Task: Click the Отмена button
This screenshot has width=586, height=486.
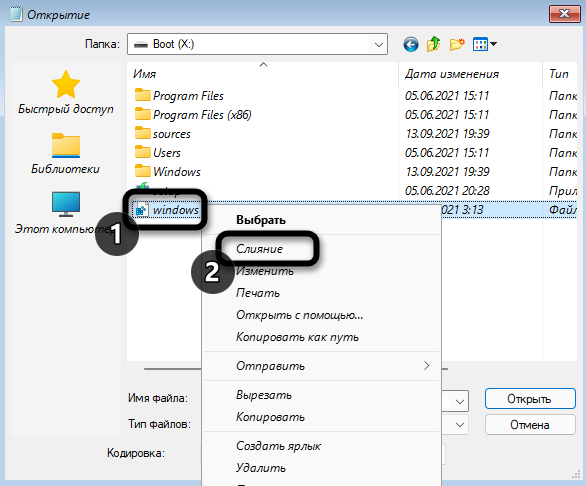Action: tap(530, 425)
